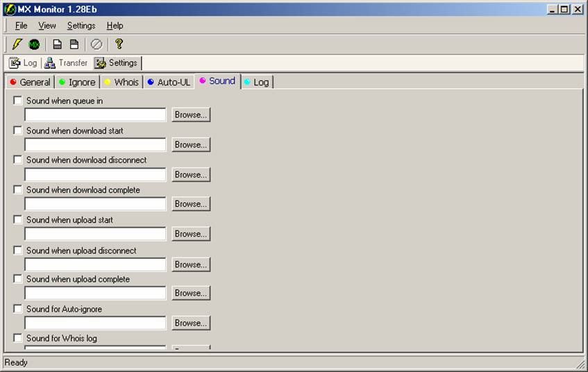
Task: Click the grey circle-slash stop icon
Action: click(96, 44)
